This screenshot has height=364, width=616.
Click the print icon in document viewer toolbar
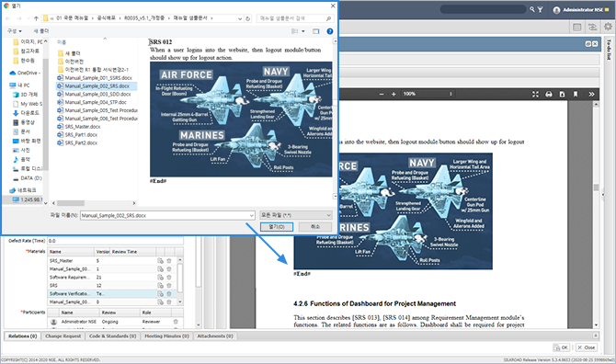[x=549, y=95]
